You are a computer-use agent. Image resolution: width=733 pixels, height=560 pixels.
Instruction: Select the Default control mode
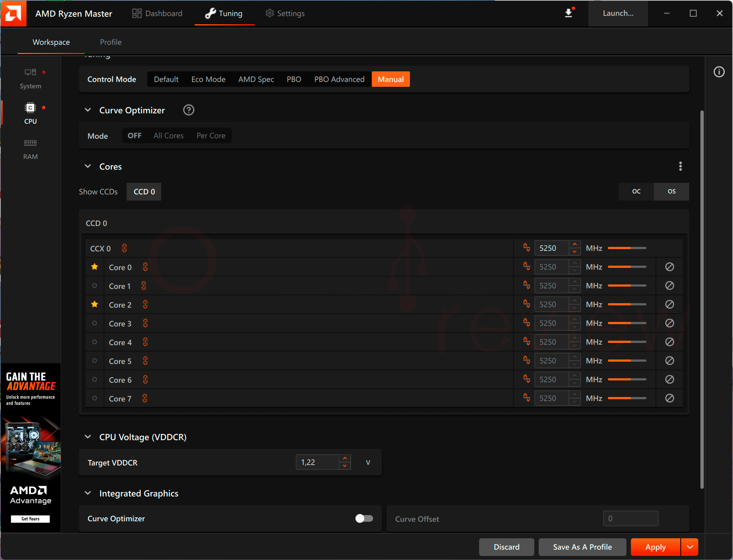[166, 79]
